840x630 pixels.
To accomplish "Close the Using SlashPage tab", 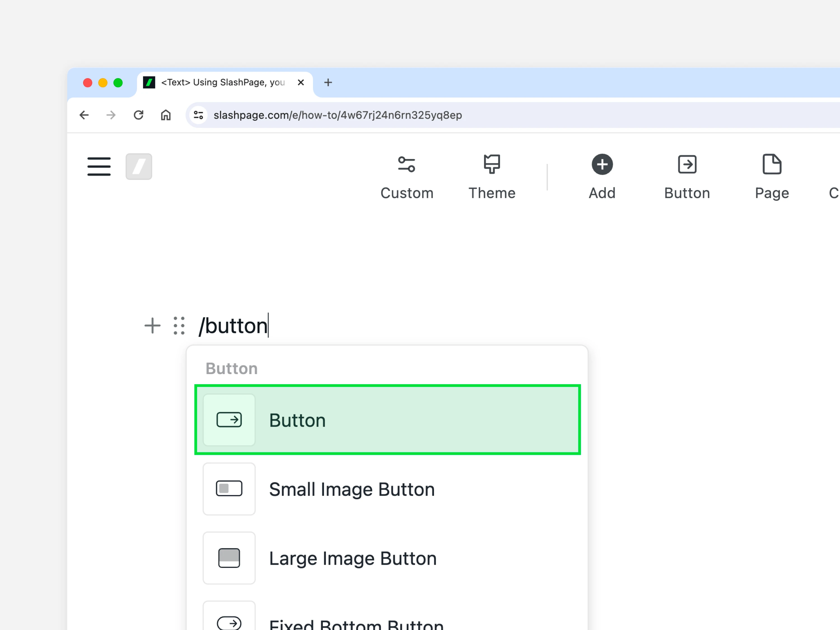I will click(x=301, y=82).
